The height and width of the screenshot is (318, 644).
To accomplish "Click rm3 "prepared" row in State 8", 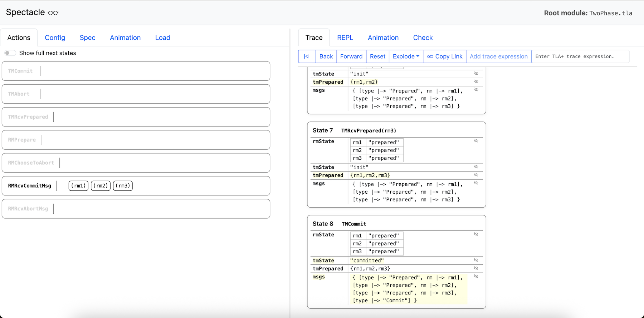I will tap(377, 252).
